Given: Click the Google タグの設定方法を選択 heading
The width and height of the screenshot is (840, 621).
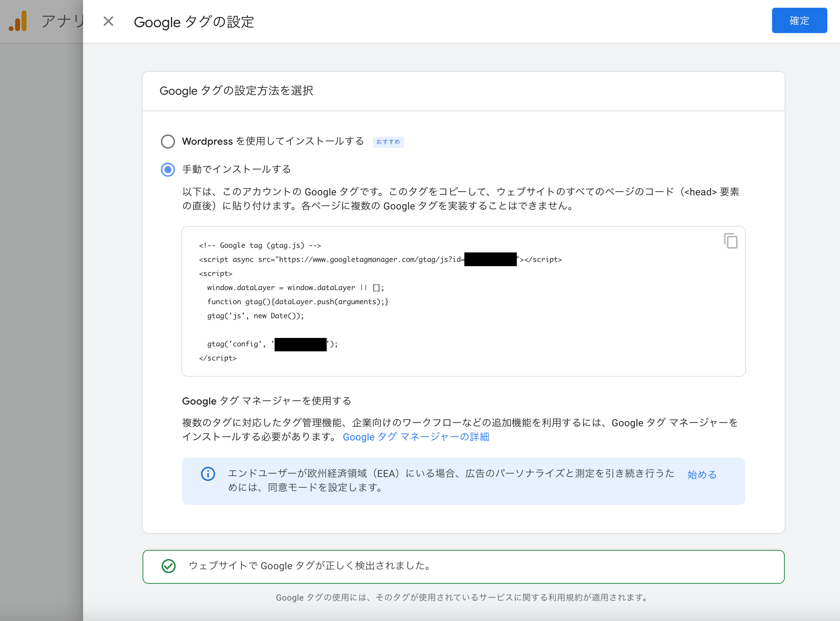Looking at the screenshot, I should point(236,90).
